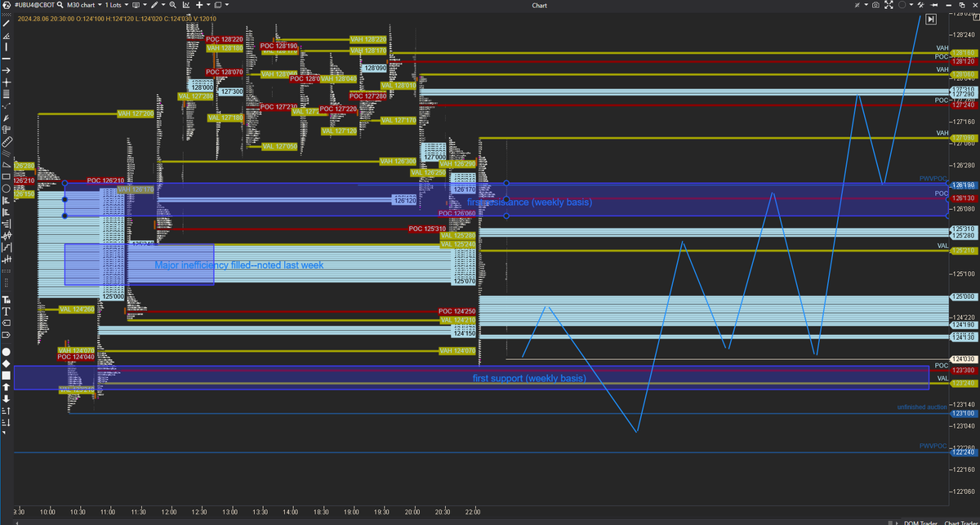The image size is (980, 525).
Task: Open the 1 Lots order size dropdown
Action: (114, 5)
